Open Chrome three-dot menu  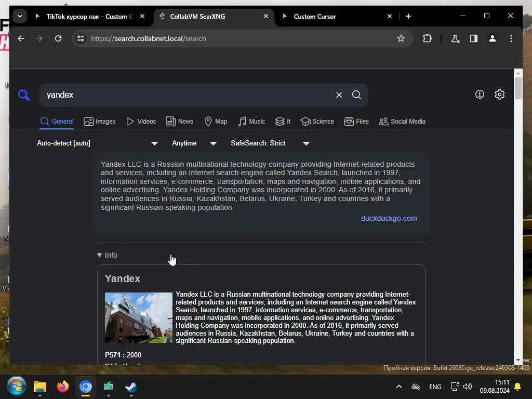511,38
